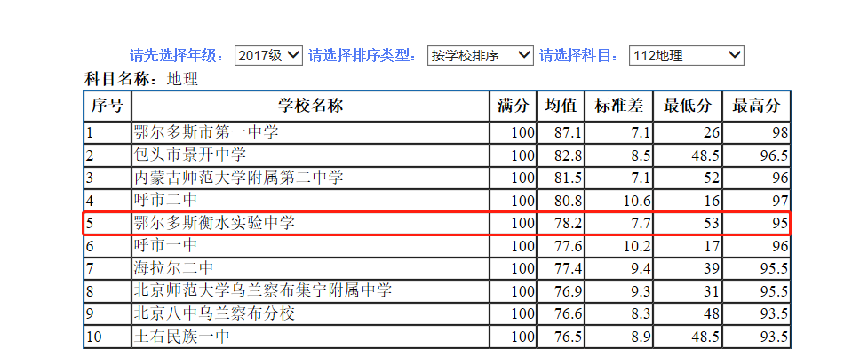Viewport: 868px width, 349px height.
Task: Select 内蒙古师范大学附属第二中学 school name
Action: (x=239, y=178)
